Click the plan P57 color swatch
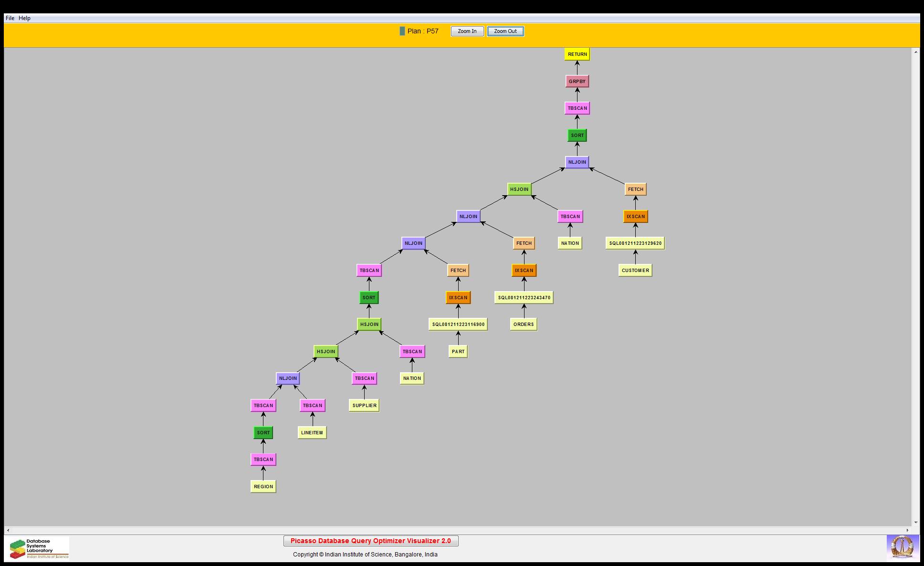Image resolution: width=924 pixels, height=566 pixels. tap(402, 31)
